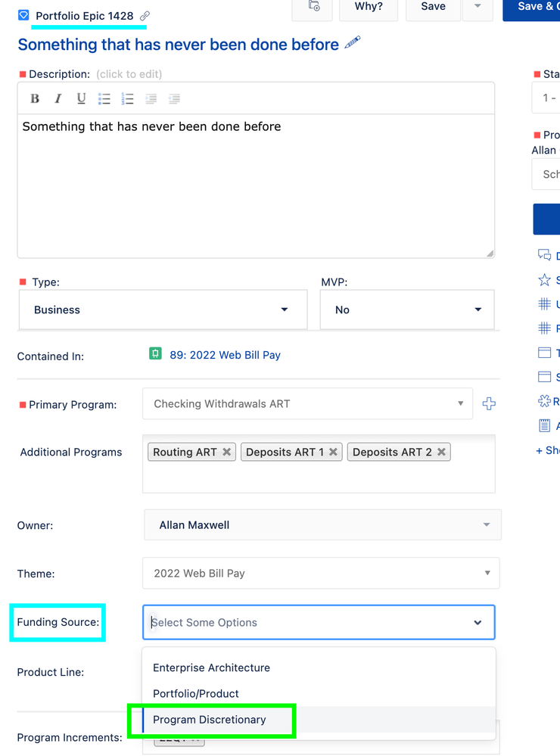Image resolution: width=560 pixels, height=756 pixels.
Task: Toggle italic formatting in description editor
Action: click(x=58, y=99)
